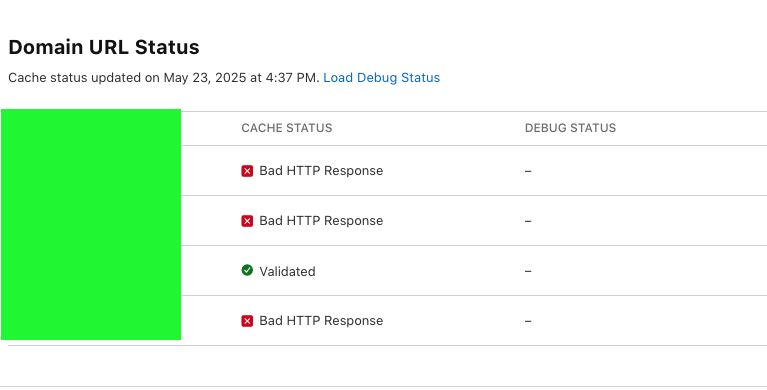Click the red X icon in the first row
The image size is (767, 390).
point(247,171)
